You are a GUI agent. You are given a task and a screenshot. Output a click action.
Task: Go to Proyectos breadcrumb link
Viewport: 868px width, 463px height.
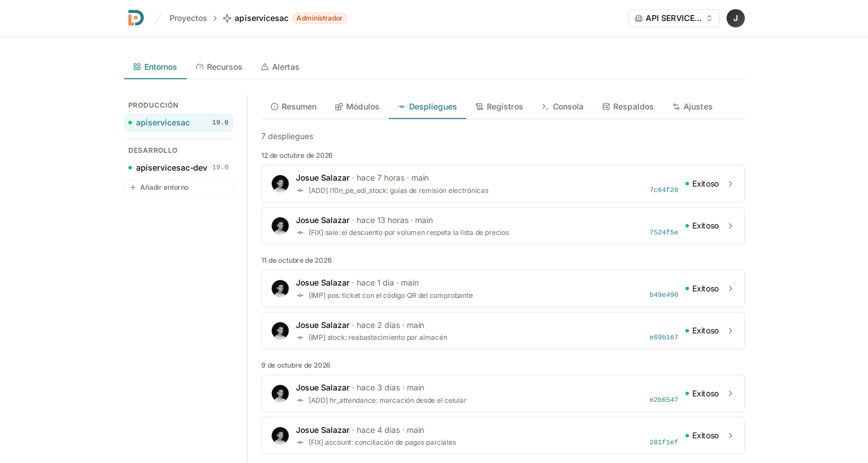tap(188, 18)
